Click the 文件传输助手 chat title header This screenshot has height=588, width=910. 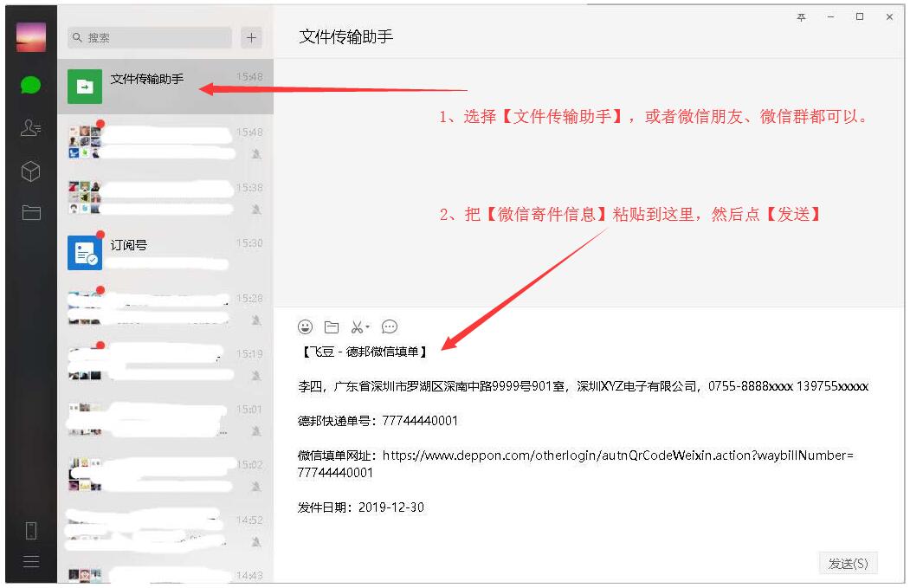point(345,37)
